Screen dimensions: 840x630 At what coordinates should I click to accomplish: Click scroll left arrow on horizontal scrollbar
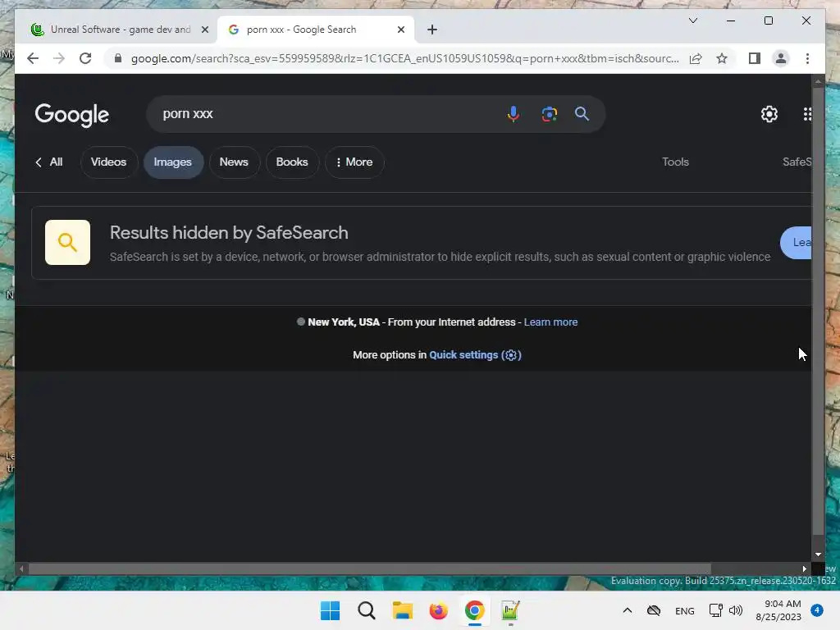pos(21,569)
